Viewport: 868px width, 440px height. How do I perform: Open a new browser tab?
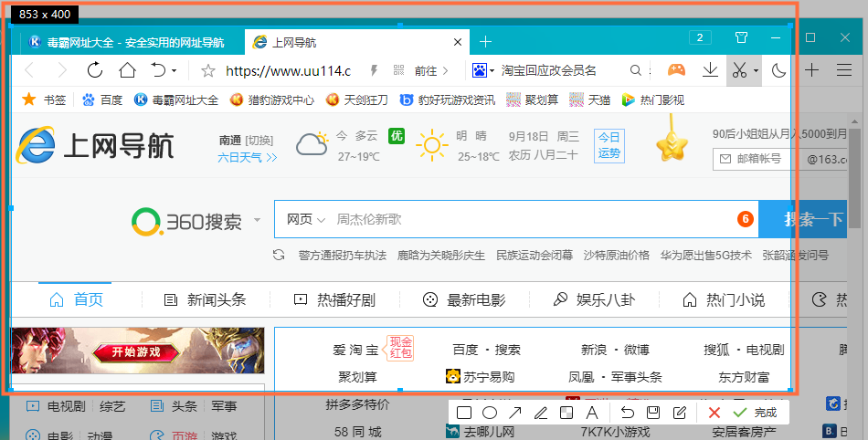[485, 42]
